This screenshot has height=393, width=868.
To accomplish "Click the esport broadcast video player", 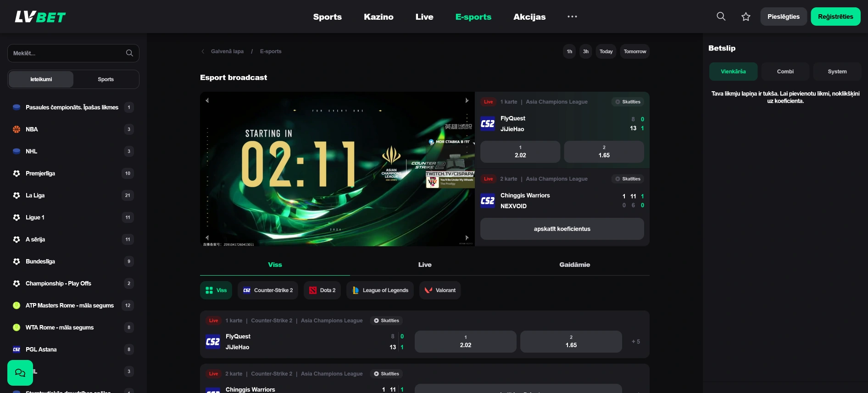I will [x=337, y=169].
